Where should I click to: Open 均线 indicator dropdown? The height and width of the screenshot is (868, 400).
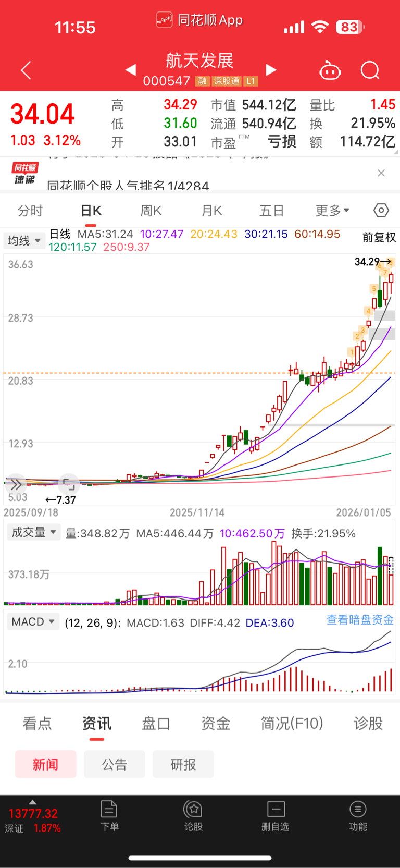pyautogui.click(x=23, y=240)
